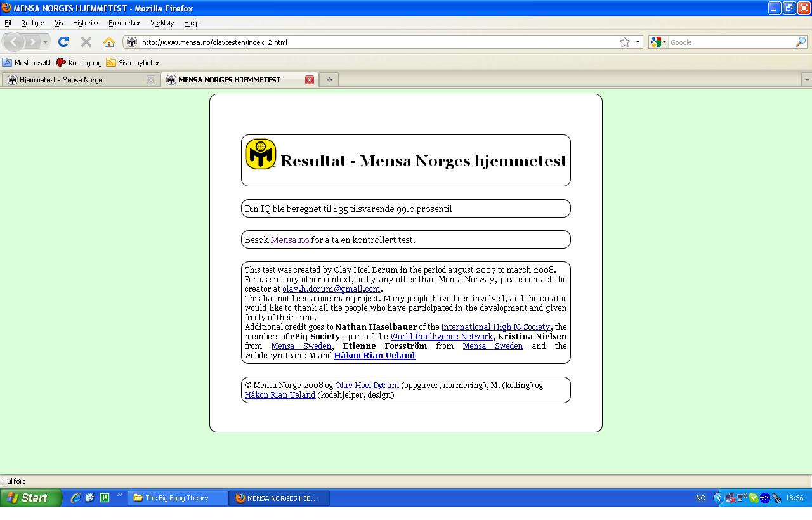This screenshot has width=812, height=520.
Task: Click the Fullført status bar text
Action: [14, 481]
